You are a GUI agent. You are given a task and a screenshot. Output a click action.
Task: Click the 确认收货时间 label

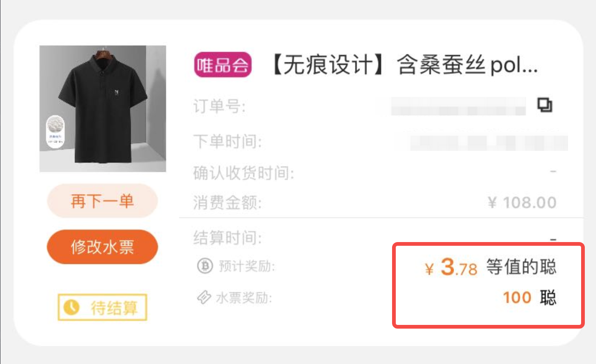[244, 174]
